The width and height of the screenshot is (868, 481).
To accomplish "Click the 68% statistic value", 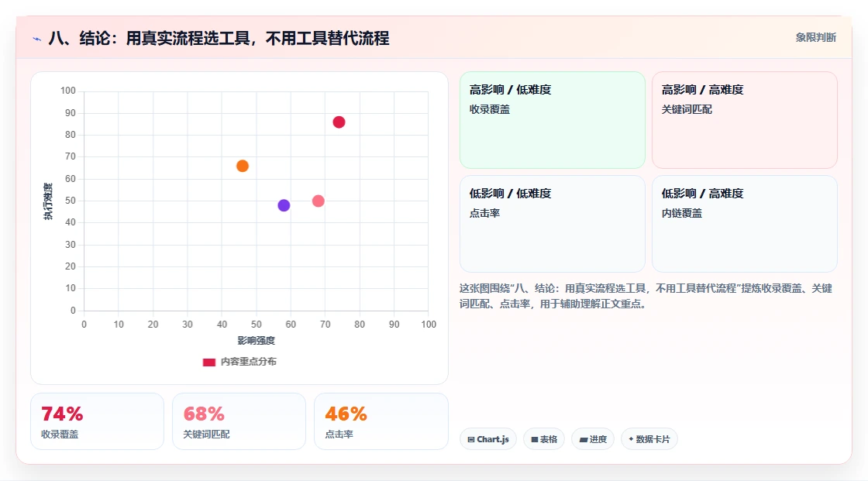I will [x=204, y=414].
